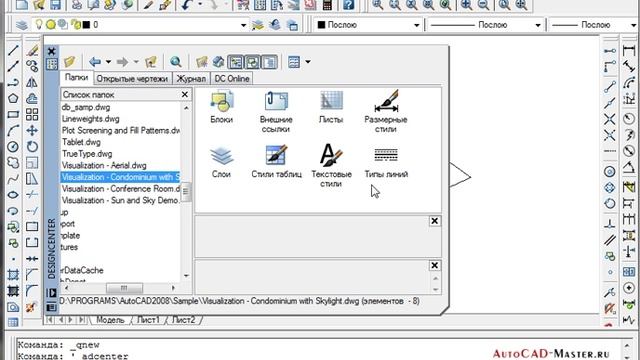The image size is (640, 360).
Task: Select db_samp.dwg in folder list
Action: (x=86, y=107)
